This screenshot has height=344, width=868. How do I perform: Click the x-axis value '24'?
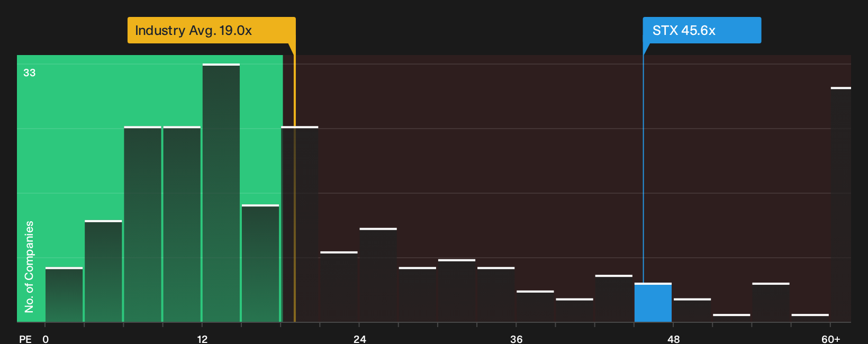tap(360, 339)
